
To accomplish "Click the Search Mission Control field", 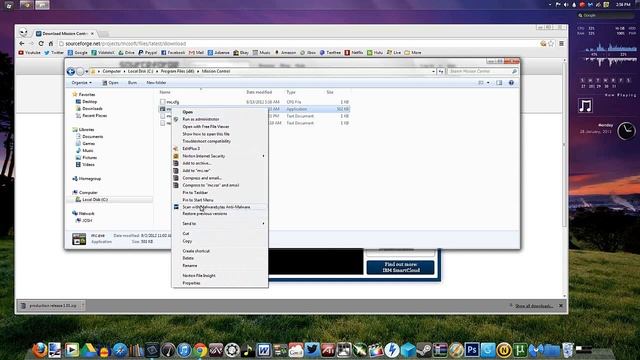I will [x=483, y=71].
